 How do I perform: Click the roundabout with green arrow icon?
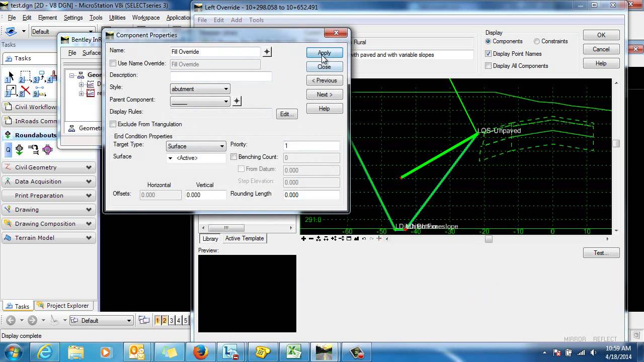[x=20, y=149]
